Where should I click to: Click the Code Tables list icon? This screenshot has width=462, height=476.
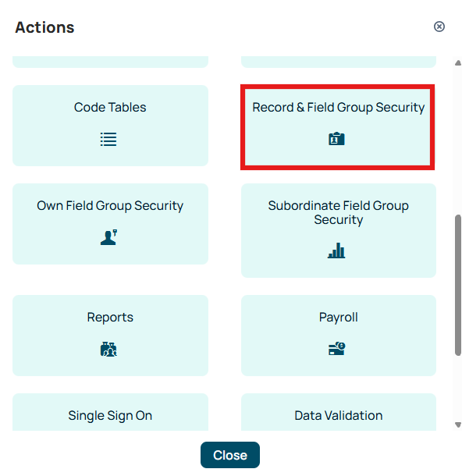108,140
